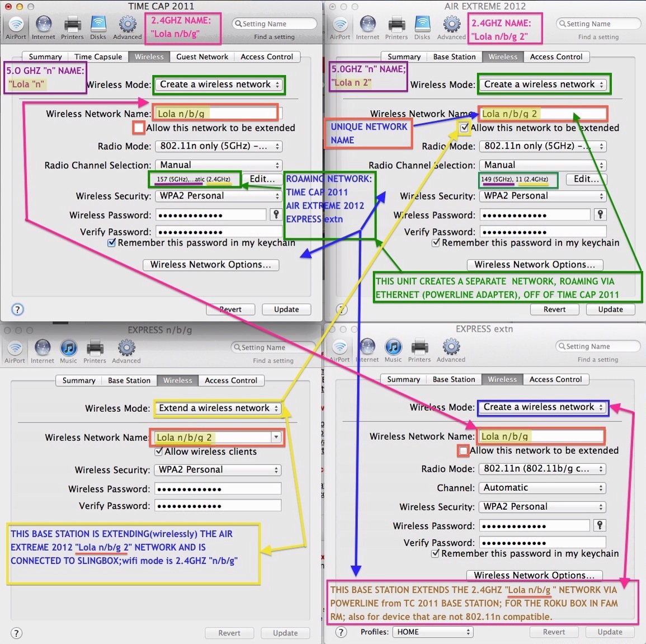Open Wireless Mode dropdown in TIME CAP 2011
Screen dimensions: 646x644
point(219,84)
